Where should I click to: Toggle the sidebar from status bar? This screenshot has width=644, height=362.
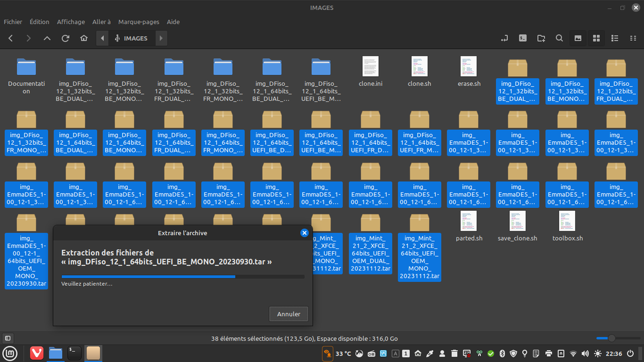(x=8, y=338)
